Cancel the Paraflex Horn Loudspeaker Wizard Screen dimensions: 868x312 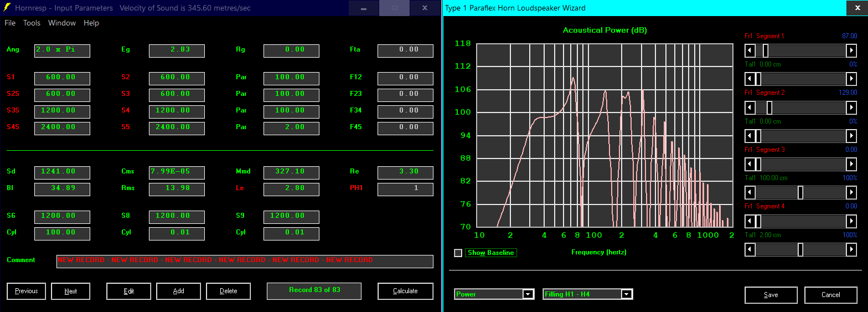[x=830, y=295]
